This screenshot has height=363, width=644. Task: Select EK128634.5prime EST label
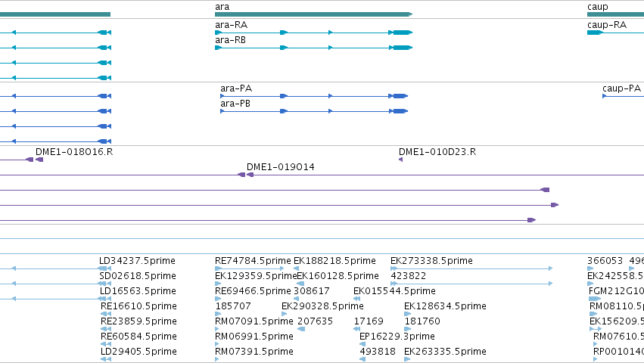pos(445,306)
